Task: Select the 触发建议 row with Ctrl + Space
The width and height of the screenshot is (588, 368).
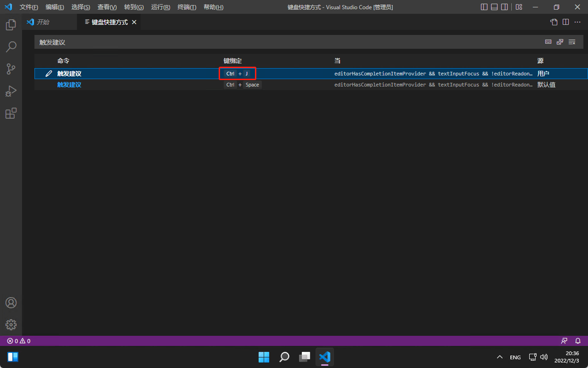Action: coord(311,85)
